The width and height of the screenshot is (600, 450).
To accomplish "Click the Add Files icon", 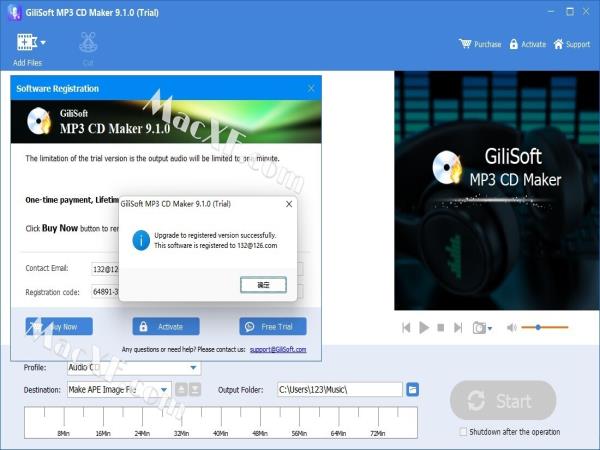I will (x=24, y=43).
